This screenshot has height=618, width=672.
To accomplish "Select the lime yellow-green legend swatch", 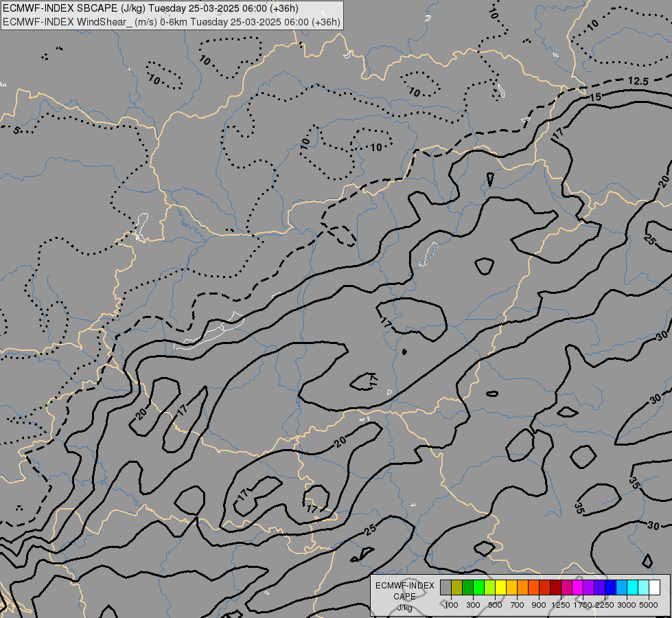I will click(x=489, y=588).
